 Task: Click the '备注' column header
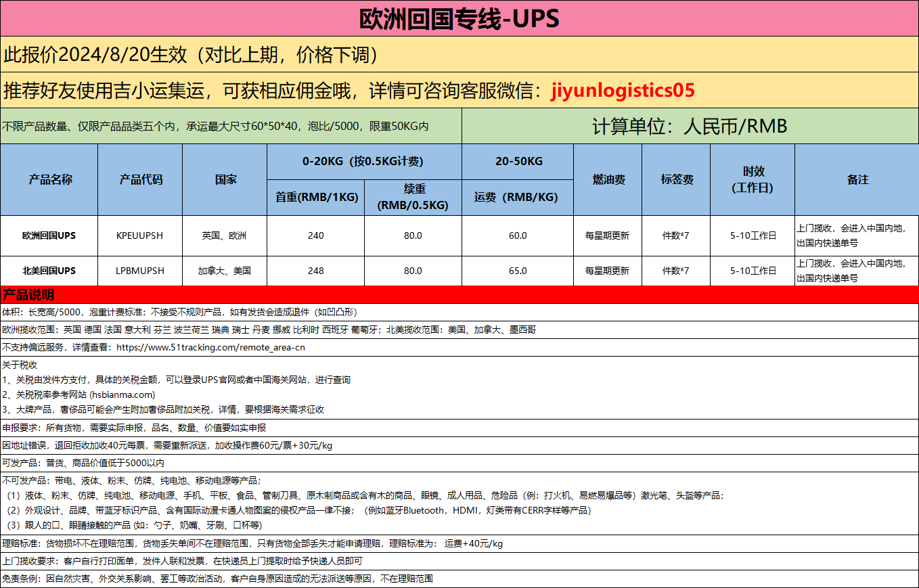857,180
